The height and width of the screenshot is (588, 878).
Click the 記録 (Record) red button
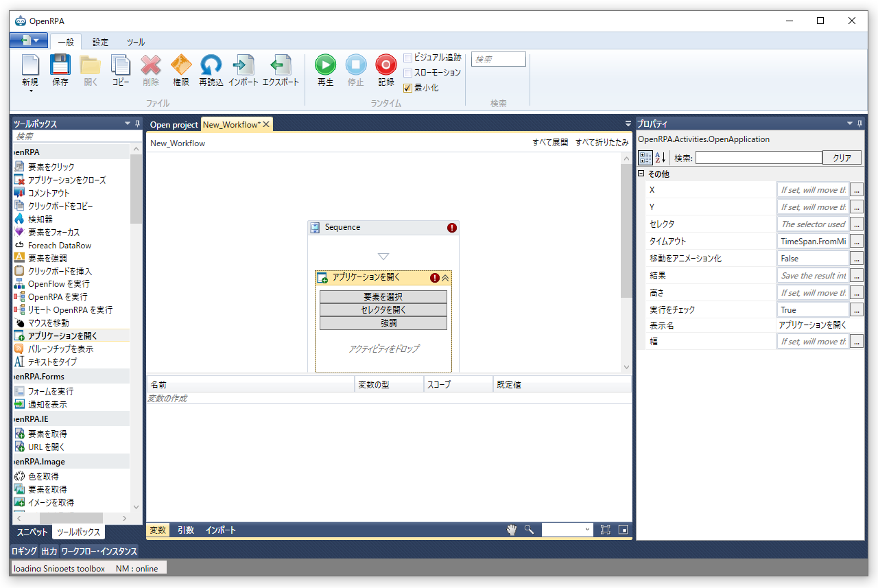386,71
